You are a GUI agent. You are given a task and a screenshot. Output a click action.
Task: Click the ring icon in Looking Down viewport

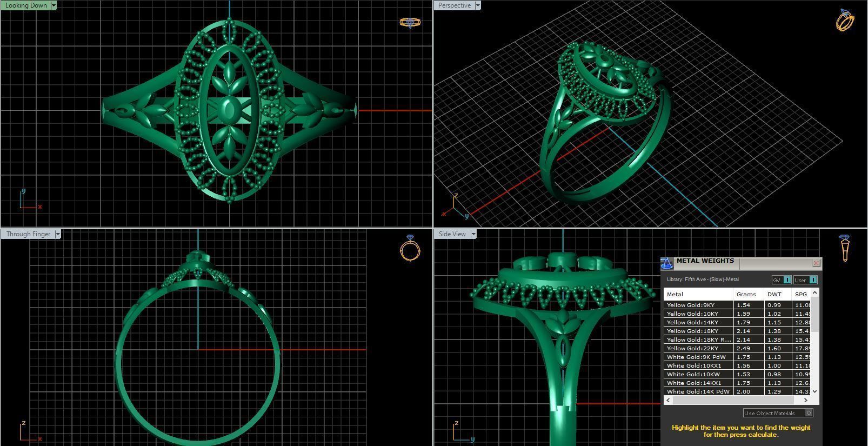coord(410,22)
